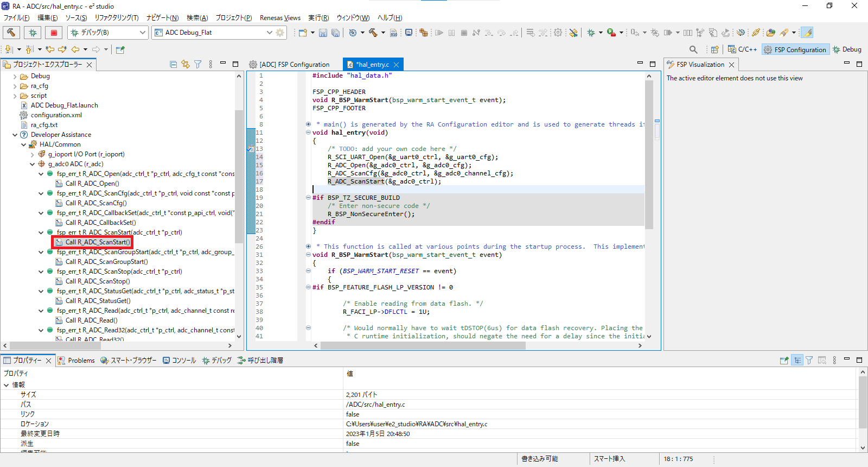This screenshot has height=467, width=868.
Task: Click Open Perspective icon
Action: click(x=715, y=49)
